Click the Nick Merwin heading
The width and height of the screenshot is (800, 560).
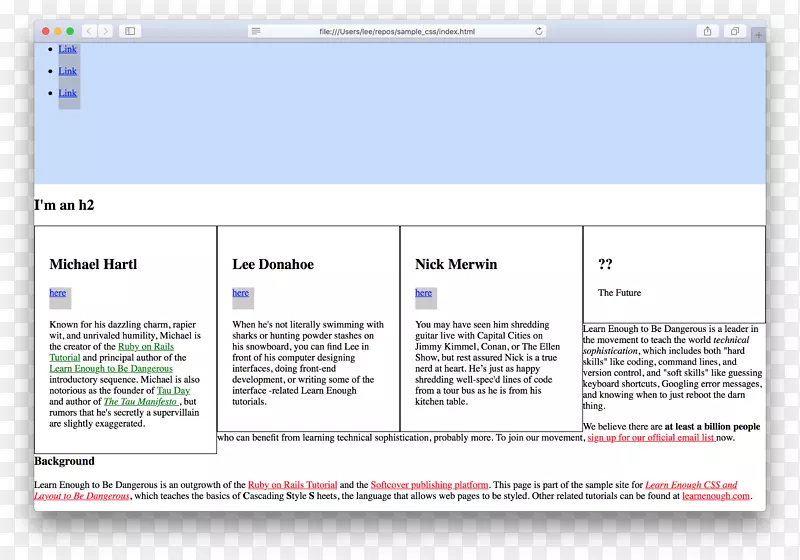456,264
